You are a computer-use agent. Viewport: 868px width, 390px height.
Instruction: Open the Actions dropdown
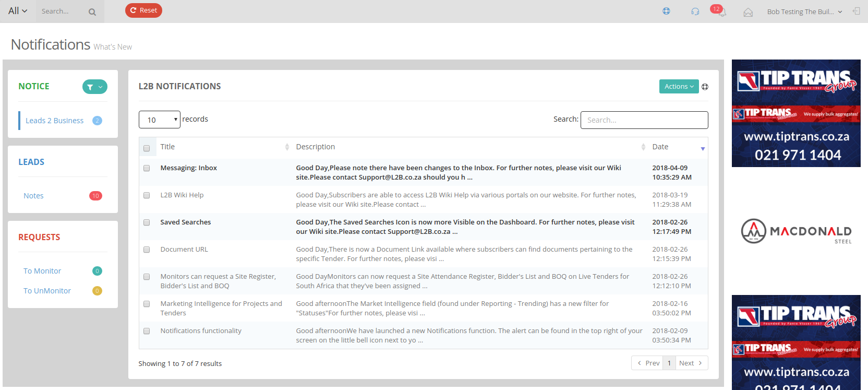pos(679,87)
